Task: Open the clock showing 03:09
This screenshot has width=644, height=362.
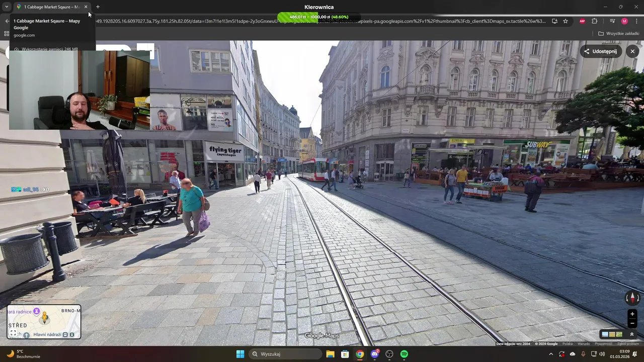Action: click(x=620, y=354)
